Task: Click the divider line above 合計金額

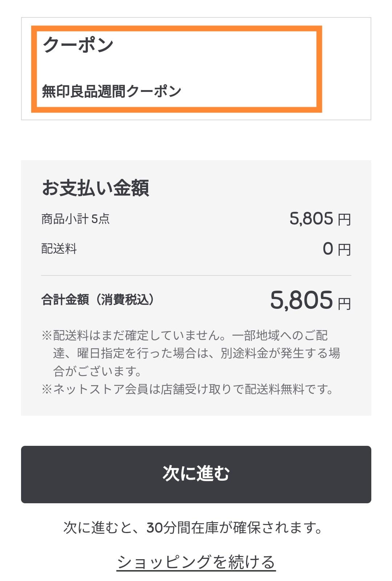Action: (x=196, y=275)
